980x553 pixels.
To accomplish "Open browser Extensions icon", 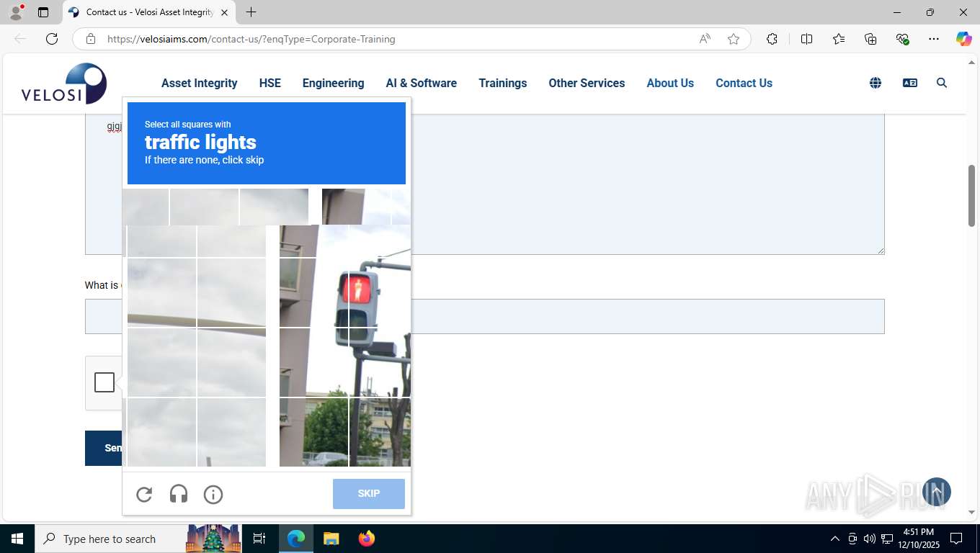I will pyautogui.click(x=772, y=39).
